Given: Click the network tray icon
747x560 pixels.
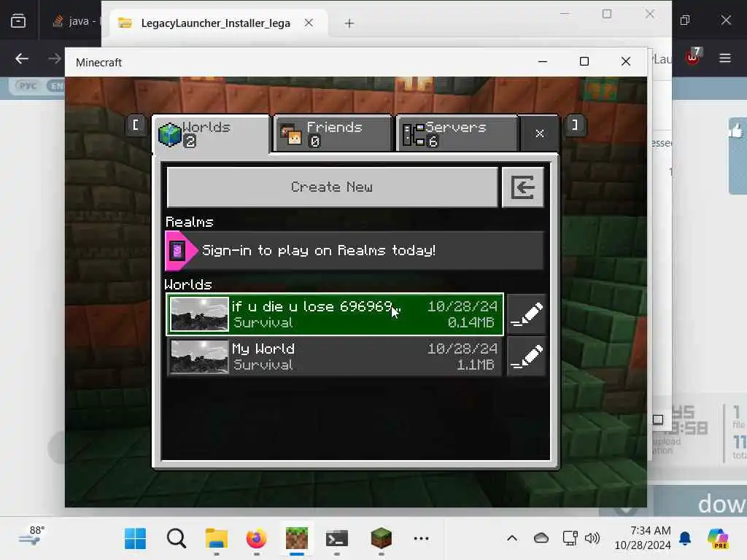Looking at the screenshot, I should coord(570,539).
